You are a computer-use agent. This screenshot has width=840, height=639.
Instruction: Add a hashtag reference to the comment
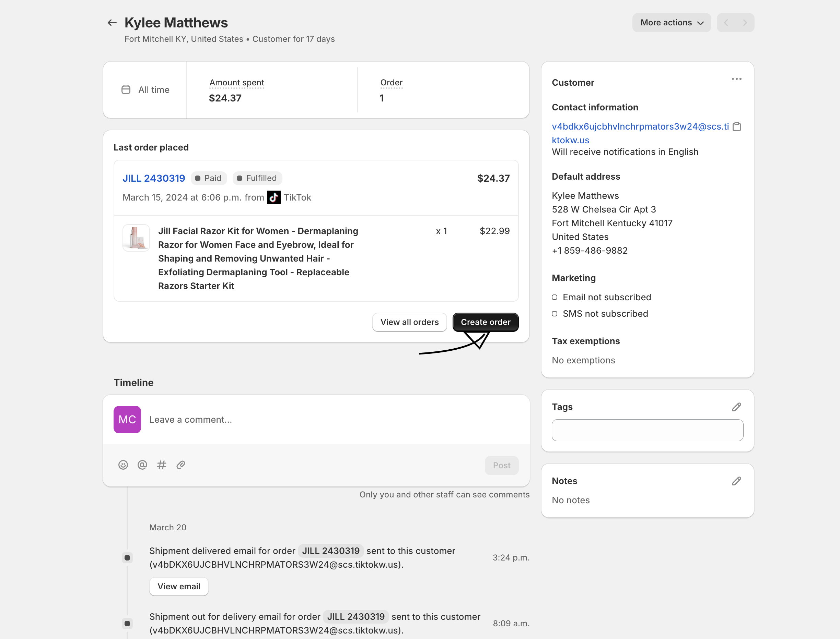[x=161, y=465]
